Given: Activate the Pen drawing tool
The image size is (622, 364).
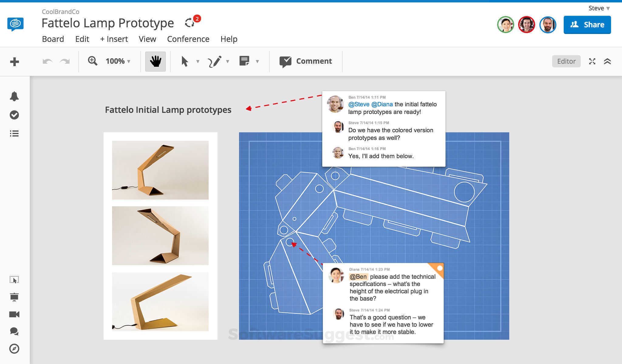Looking at the screenshot, I should coord(215,61).
